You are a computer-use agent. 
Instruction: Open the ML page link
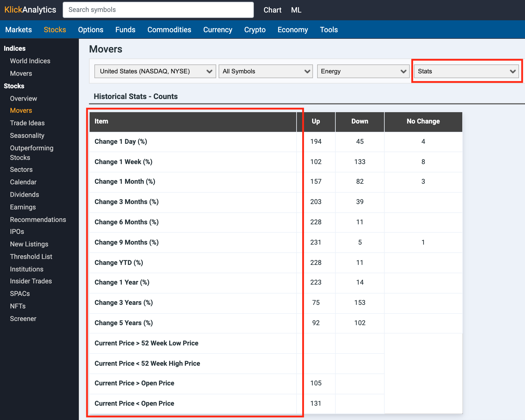coord(296,10)
